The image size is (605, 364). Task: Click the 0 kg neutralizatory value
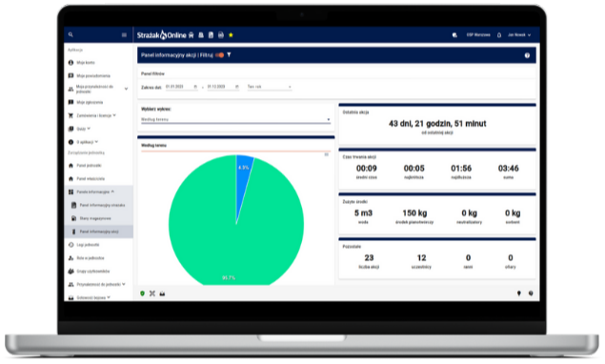(469, 213)
